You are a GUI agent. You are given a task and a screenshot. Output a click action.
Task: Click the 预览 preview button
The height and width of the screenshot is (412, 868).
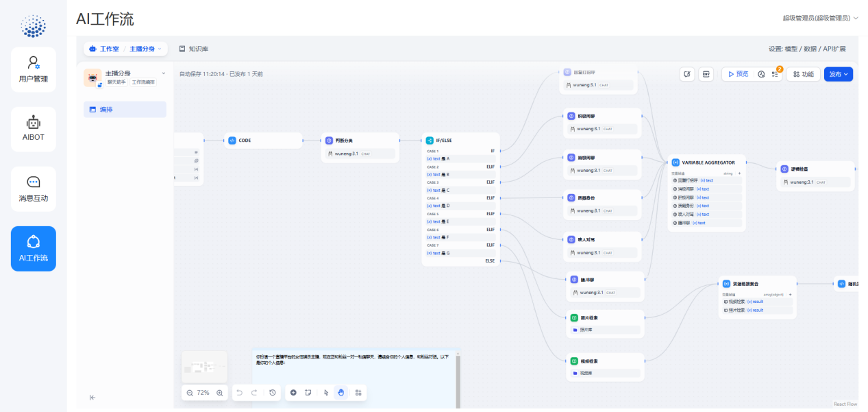click(x=738, y=74)
